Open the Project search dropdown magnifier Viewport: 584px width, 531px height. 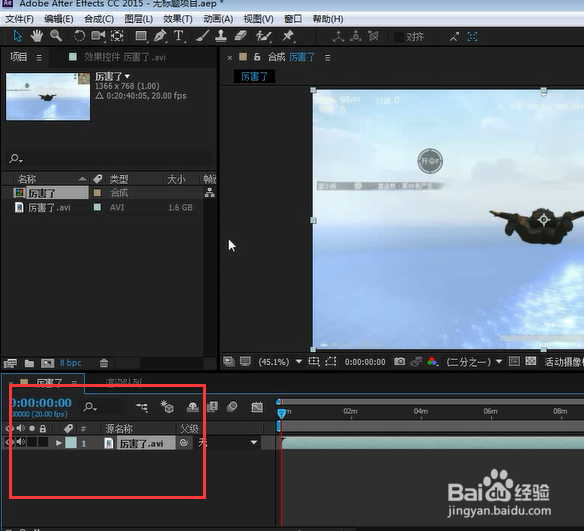click(16, 159)
